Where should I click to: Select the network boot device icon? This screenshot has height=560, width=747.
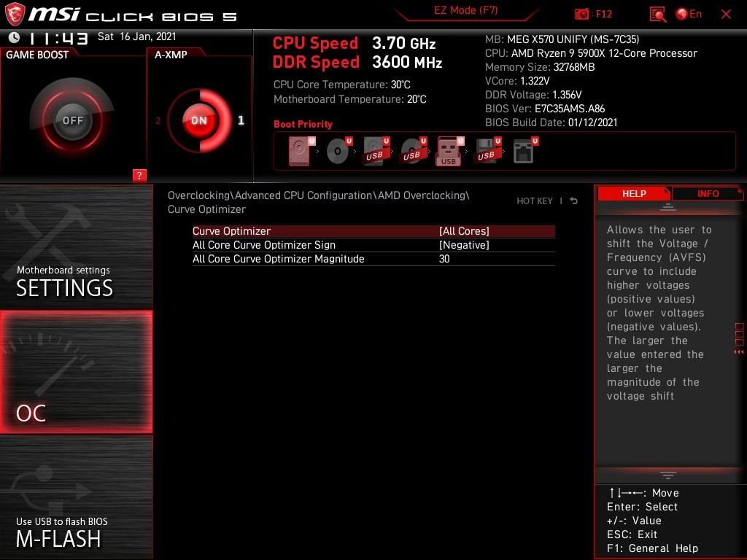(525, 151)
